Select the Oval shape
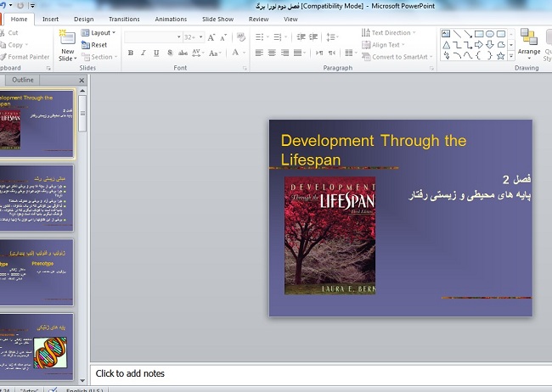Image resolution: width=552 pixels, height=392 pixels. (x=490, y=34)
